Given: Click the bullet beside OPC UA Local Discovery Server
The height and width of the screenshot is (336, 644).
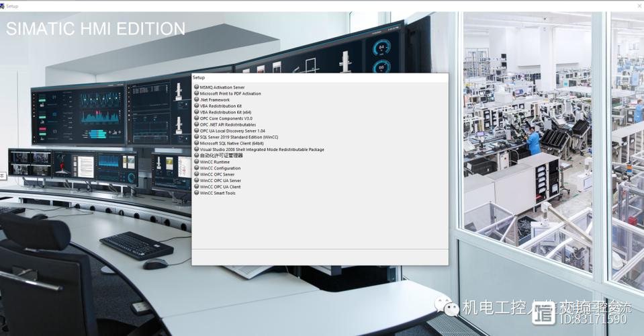Looking at the screenshot, I should point(196,130).
